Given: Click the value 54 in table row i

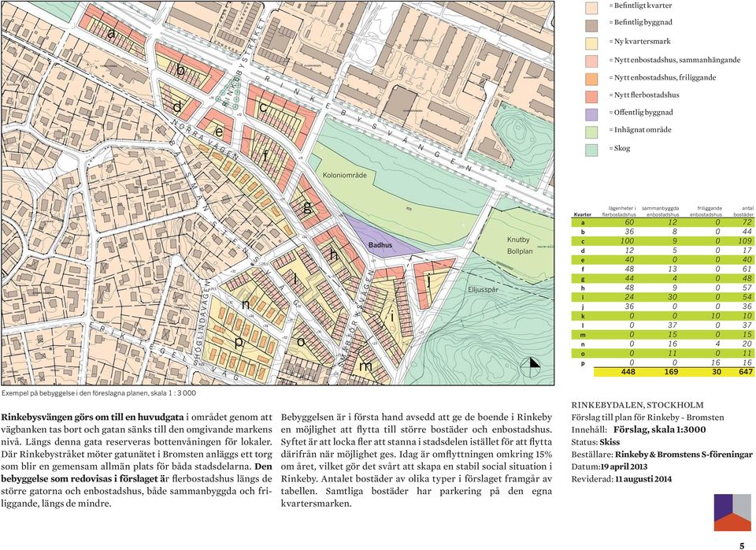Looking at the screenshot, I should pyautogui.click(x=747, y=297).
